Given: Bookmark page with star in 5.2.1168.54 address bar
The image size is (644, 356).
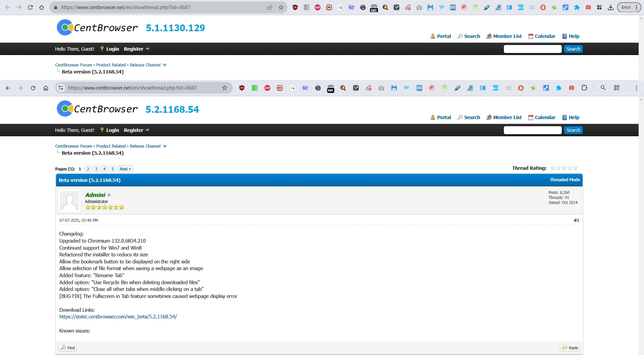Looking at the screenshot, I should (225, 88).
